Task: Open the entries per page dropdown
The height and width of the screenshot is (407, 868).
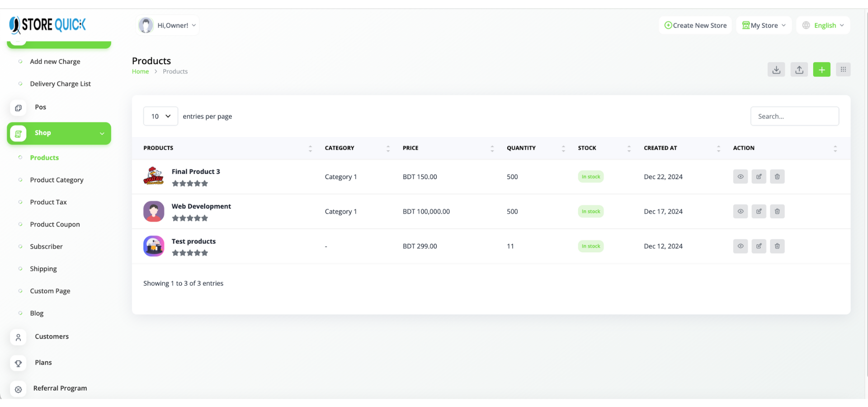Action: tap(160, 116)
